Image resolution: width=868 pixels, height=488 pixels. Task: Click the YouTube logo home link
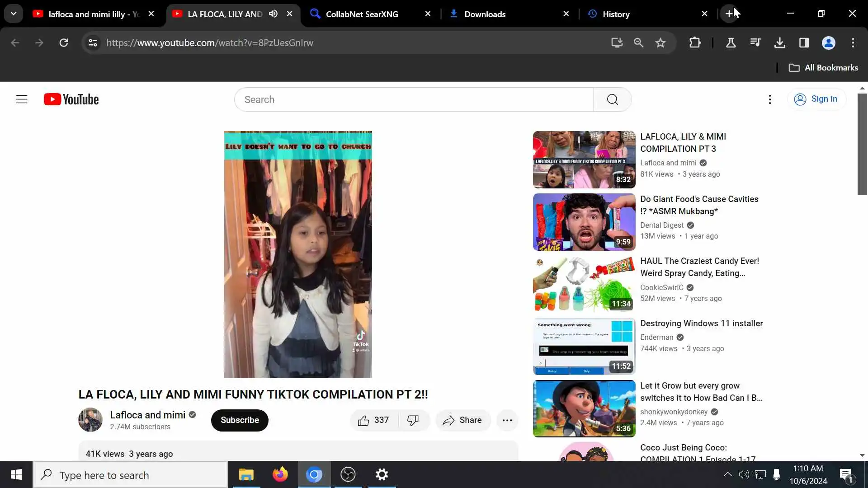point(71,99)
